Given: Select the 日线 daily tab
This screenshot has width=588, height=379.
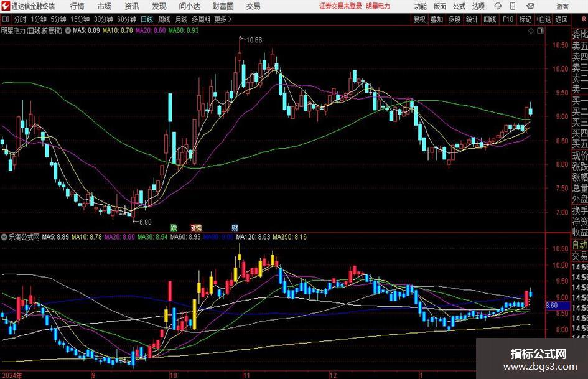Looking at the screenshot, I should coord(147,19).
